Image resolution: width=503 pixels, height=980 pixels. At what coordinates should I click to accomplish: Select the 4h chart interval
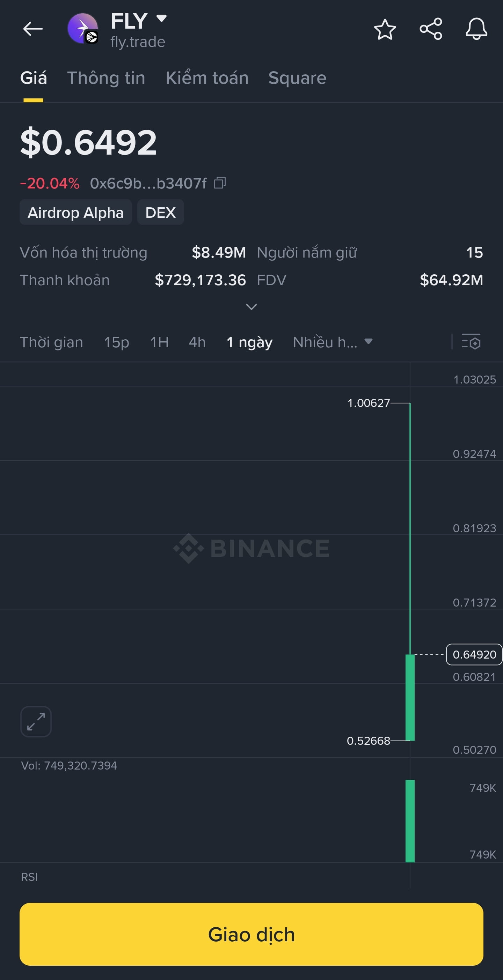[197, 342]
